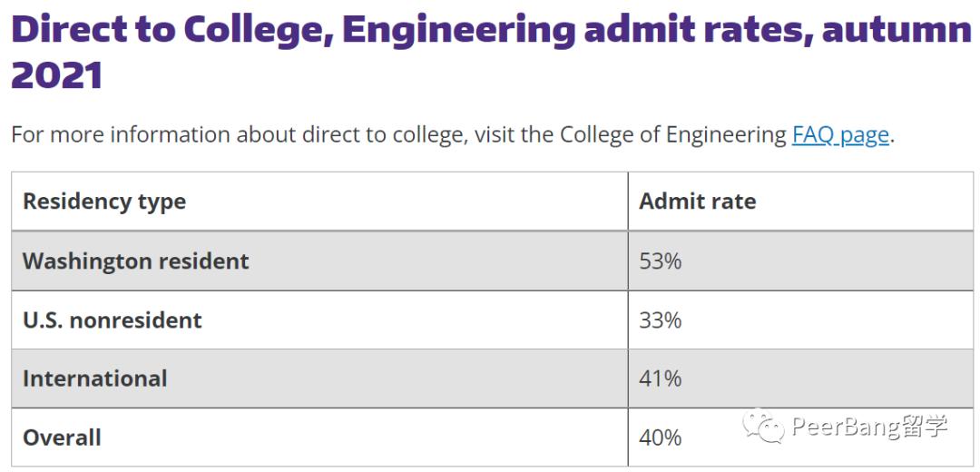Click the word 'autumn' in the heading
980x472 pixels.
[x=896, y=31]
